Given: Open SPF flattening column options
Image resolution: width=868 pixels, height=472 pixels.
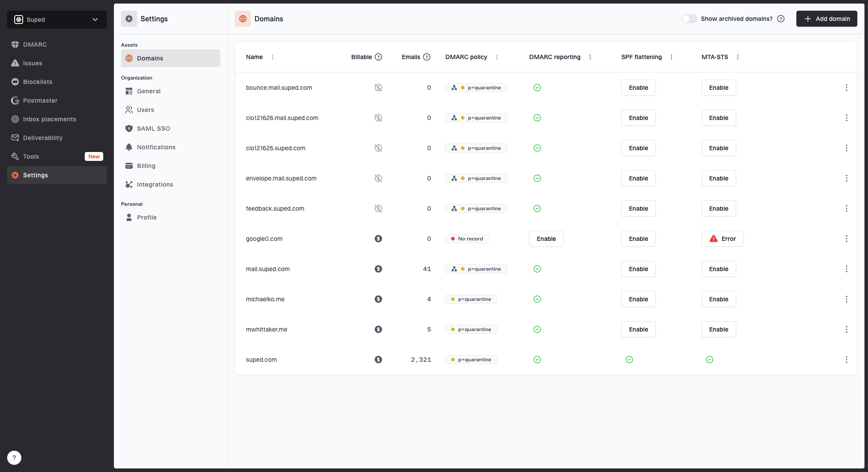Looking at the screenshot, I should [x=672, y=57].
